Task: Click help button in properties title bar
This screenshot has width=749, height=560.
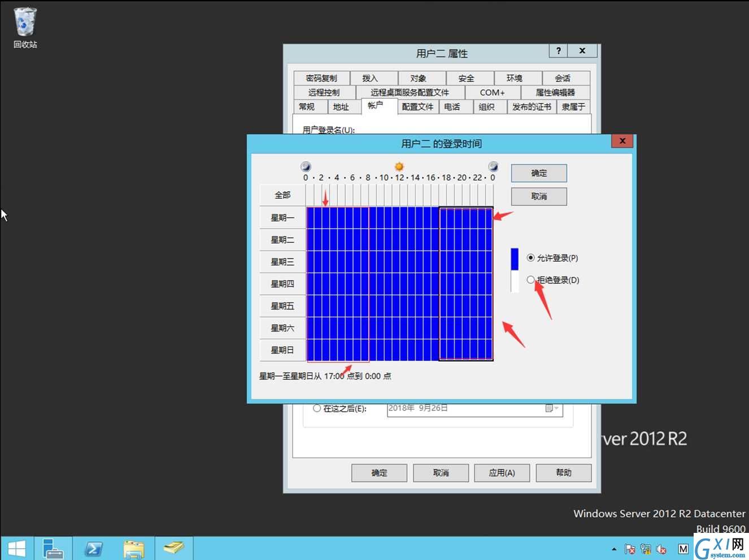Action: [x=559, y=51]
